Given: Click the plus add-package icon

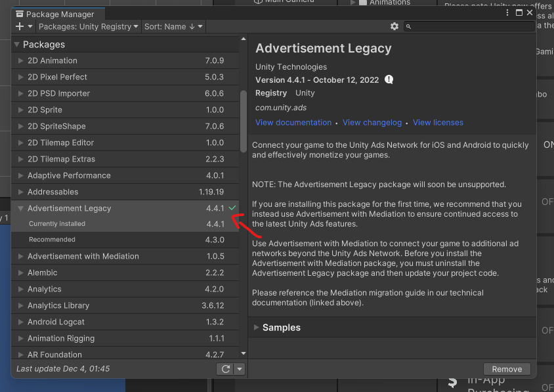Looking at the screenshot, I should pyautogui.click(x=20, y=26).
